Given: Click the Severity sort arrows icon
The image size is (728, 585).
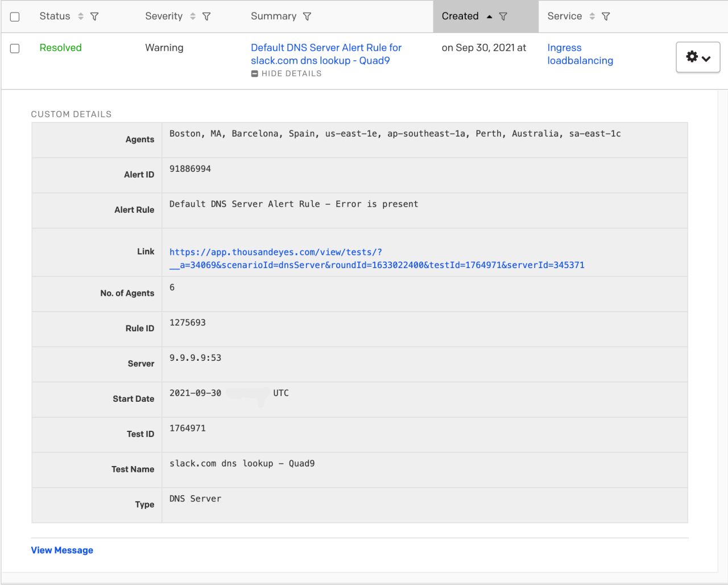Looking at the screenshot, I should point(193,17).
